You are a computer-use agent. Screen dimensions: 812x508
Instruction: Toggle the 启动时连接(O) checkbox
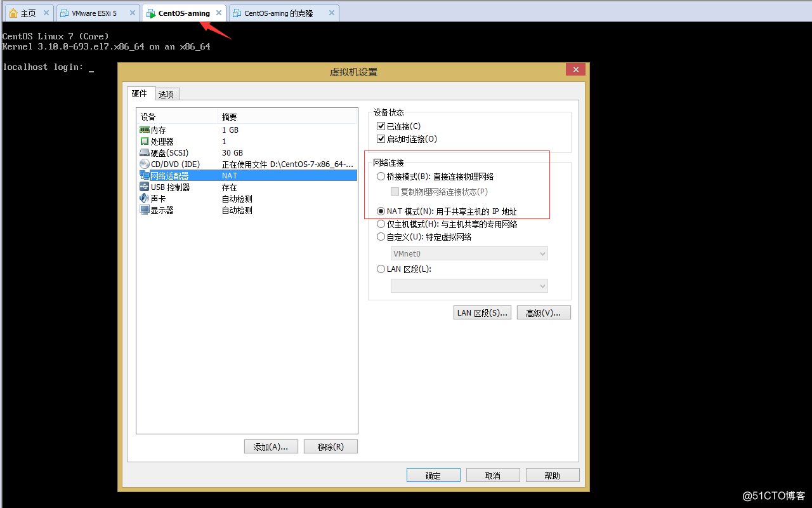[381, 139]
